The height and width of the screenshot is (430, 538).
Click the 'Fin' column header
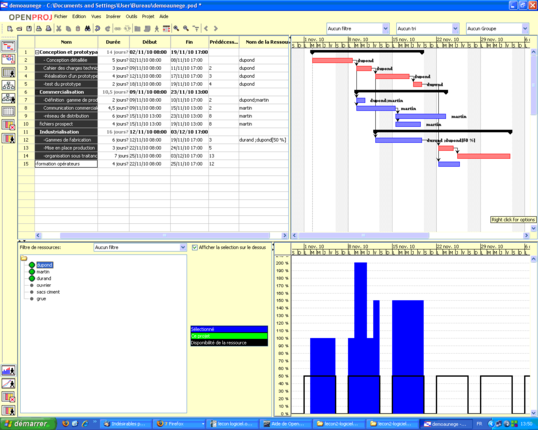(x=189, y=42)
